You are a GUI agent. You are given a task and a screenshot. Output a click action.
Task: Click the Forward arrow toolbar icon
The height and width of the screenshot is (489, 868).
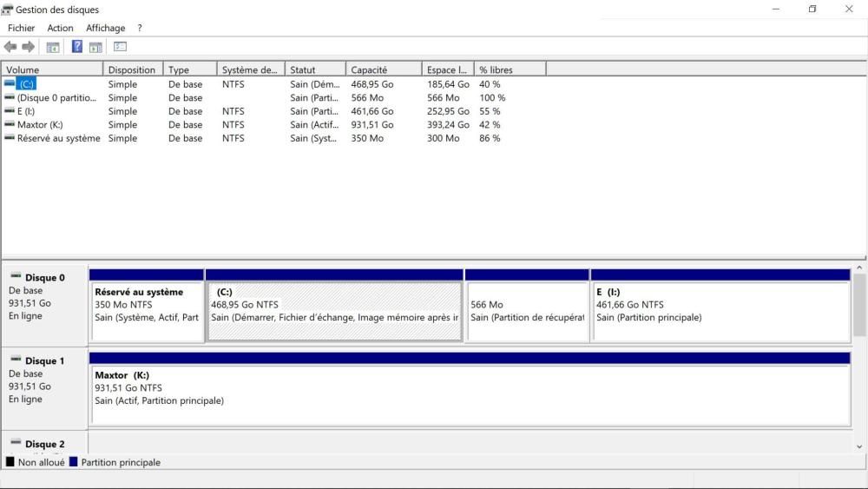(29, 47)
